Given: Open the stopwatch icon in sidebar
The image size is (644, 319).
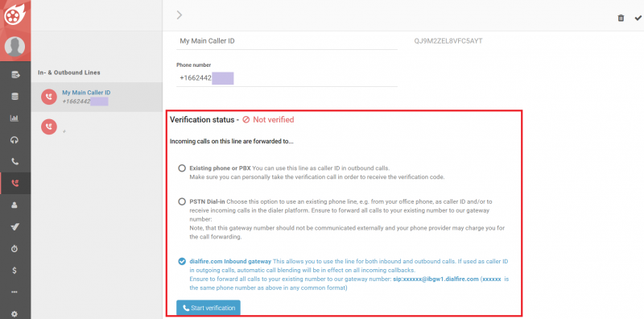Looking at the screenshot, I should (14, 249).
